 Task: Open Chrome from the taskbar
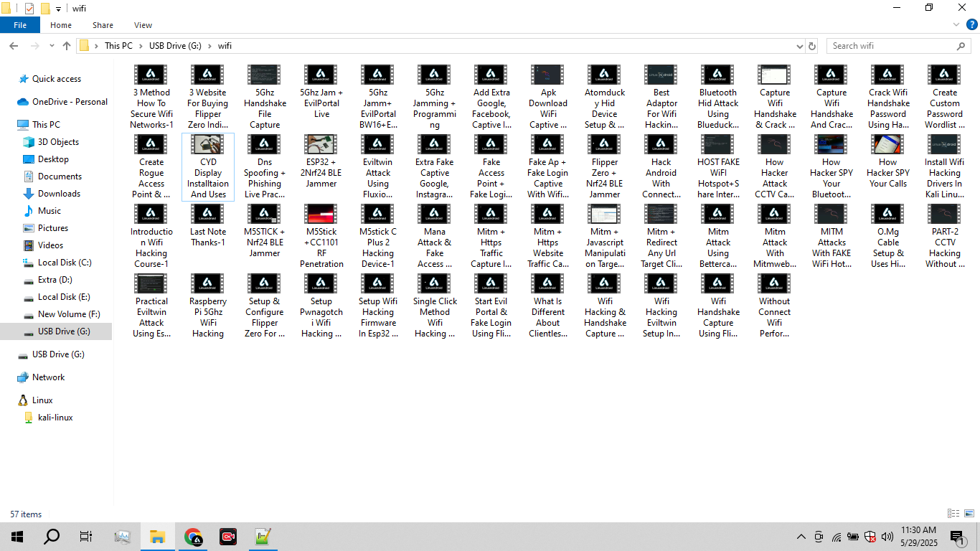click(x=192, y=537)
